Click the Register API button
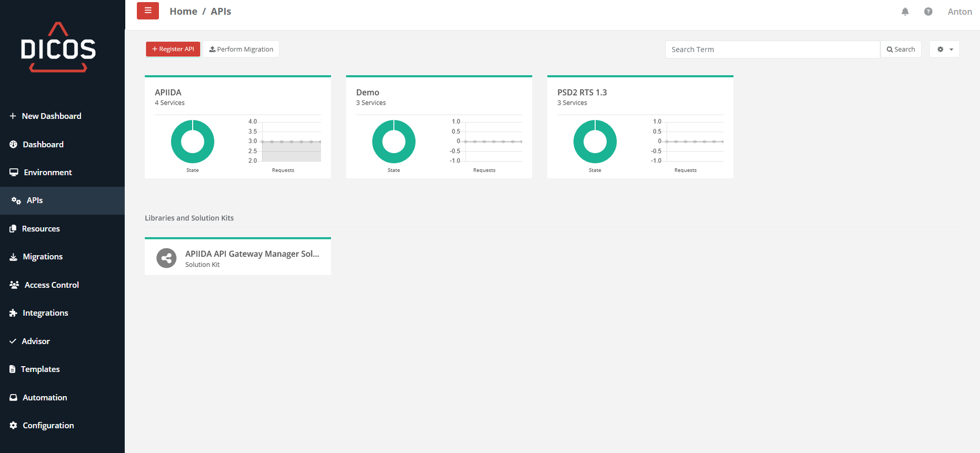Image resolution: width=980 pixels, height=453 pixels. point(173,49)
